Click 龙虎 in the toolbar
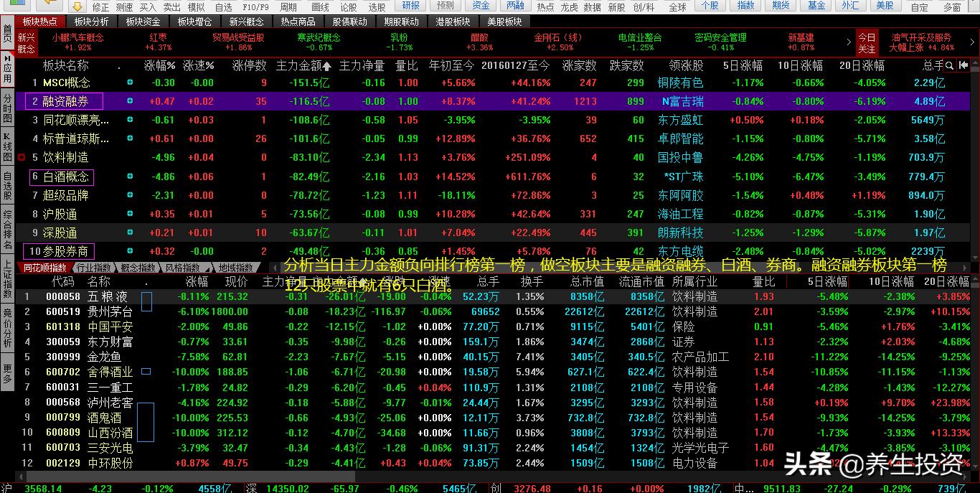 click(569, 7)
